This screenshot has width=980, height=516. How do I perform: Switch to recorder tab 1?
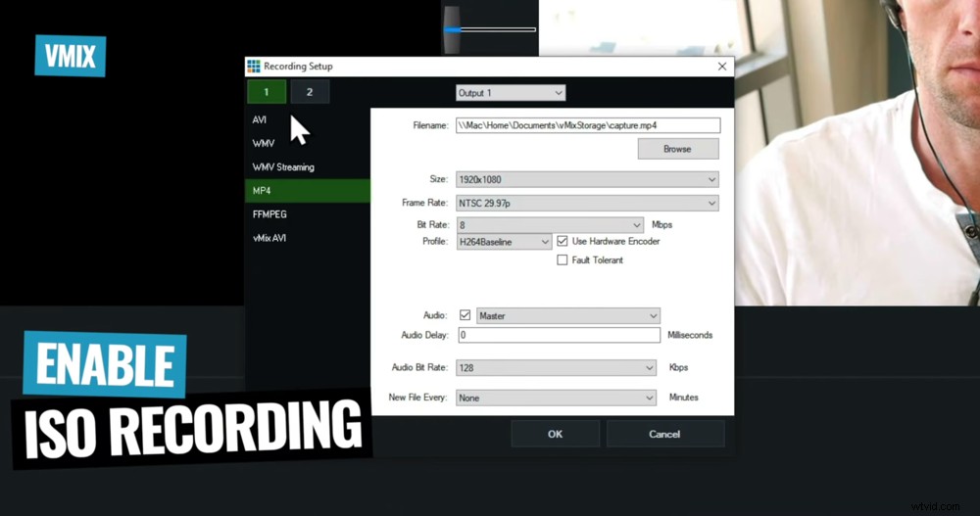tap(267, 92)
